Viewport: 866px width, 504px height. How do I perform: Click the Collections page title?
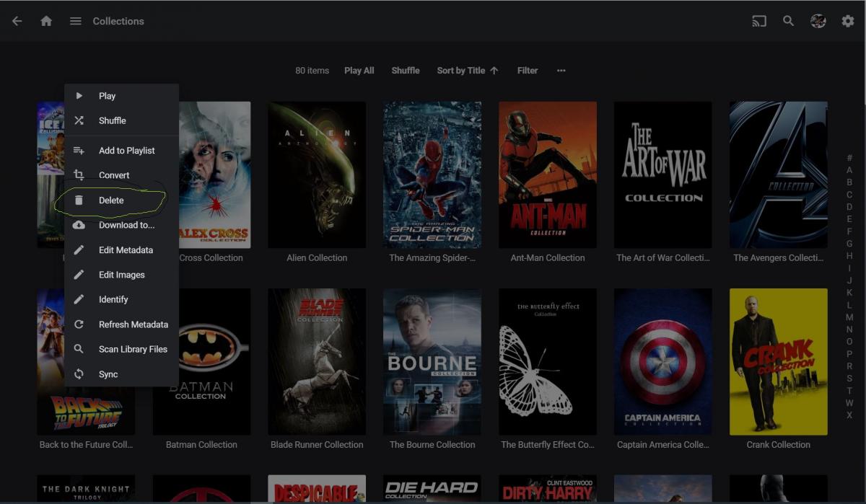point(118,21)
